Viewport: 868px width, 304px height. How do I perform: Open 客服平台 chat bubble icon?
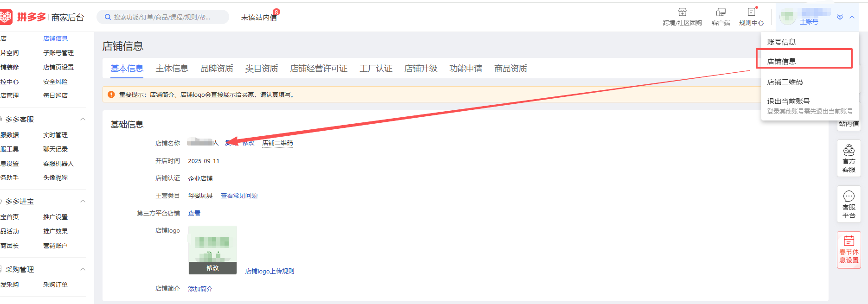coord(849,196)
